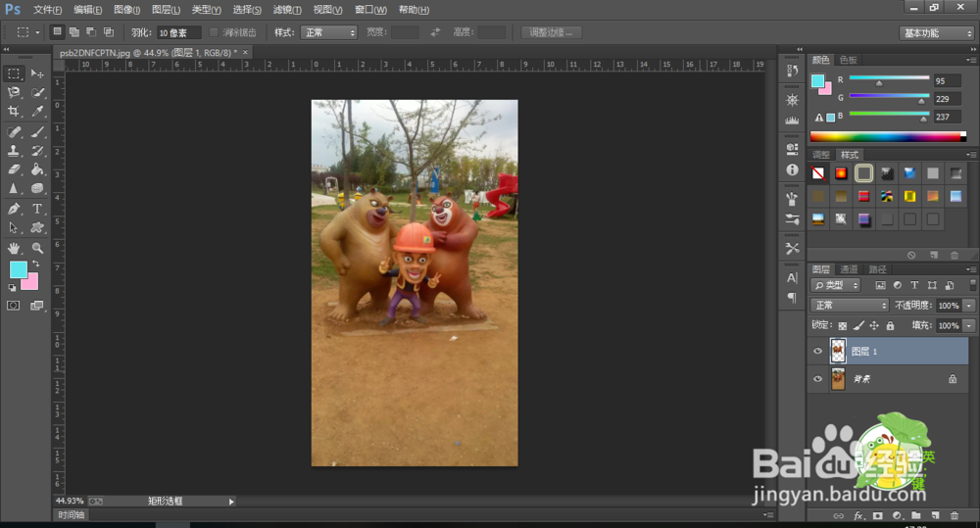Toggle lock all for layer
The image size is (980, 528).
click(x=890, y=325)
